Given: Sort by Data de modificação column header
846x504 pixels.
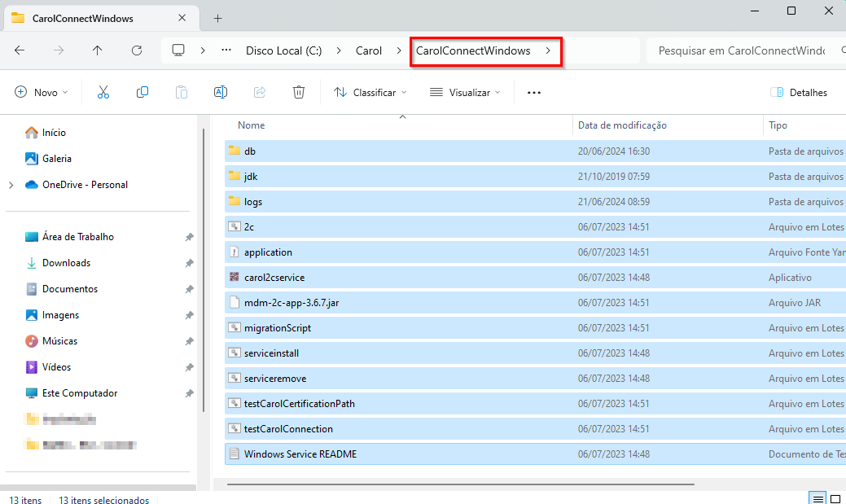Looking at the screenshot, I should coord(622,125).
